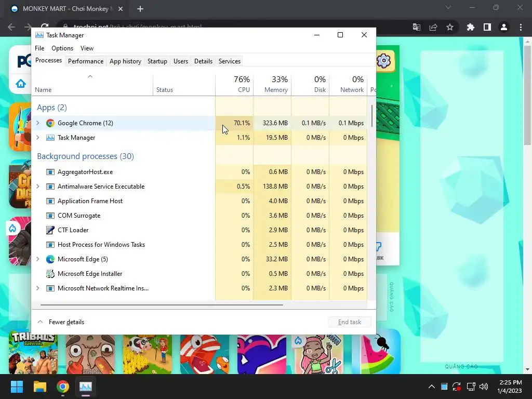
Task: Sort processes by Disk column header
Action: tap(311, 85)
